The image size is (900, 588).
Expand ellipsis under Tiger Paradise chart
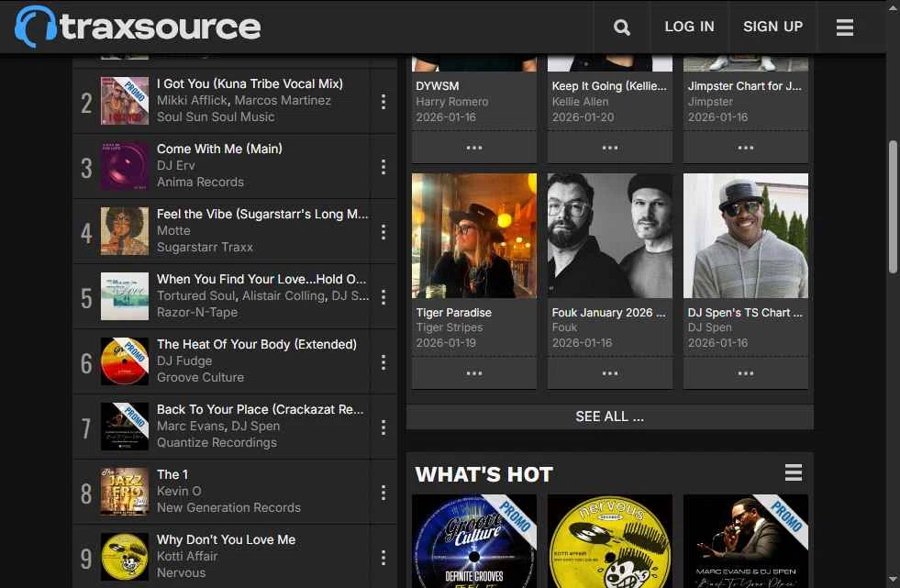click(x=474, y=373)
